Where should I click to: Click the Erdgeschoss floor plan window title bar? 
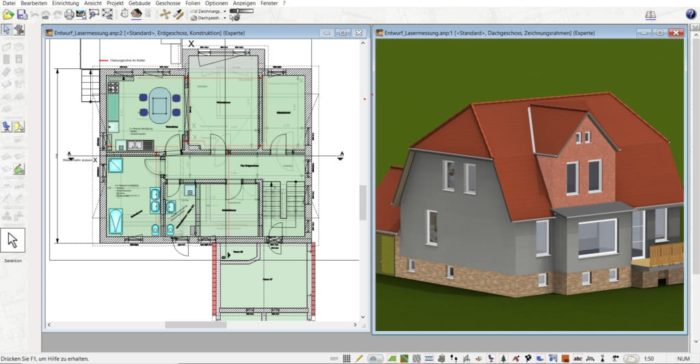click(x=206, y=33)
